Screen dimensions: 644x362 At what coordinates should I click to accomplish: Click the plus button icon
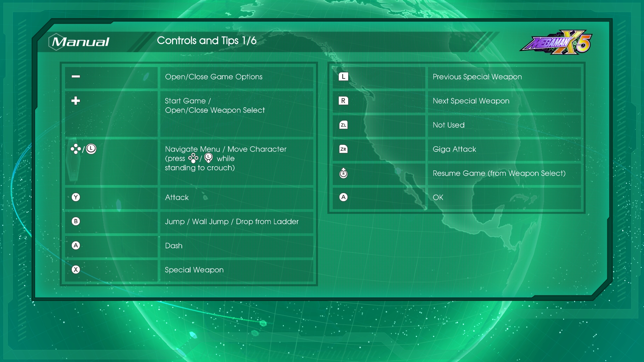pos(76,101)
